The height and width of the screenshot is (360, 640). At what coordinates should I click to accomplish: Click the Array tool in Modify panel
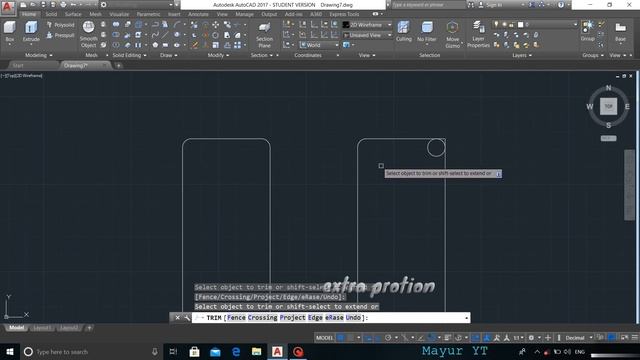pos(237,45)
